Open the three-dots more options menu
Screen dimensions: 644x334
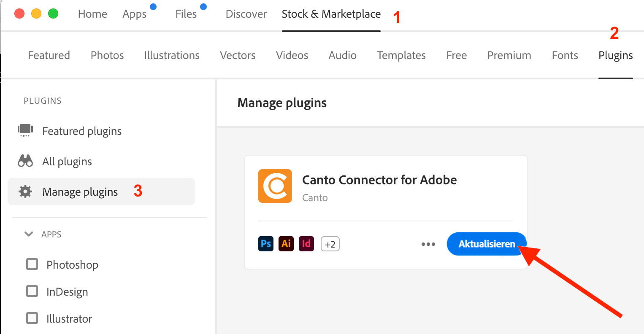(428, 244)
